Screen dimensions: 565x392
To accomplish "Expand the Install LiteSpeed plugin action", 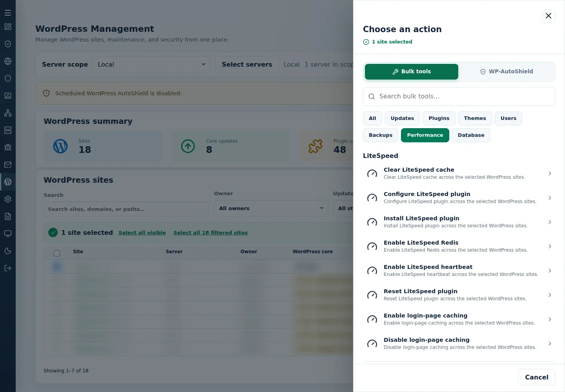I will [x=459, y=222].
